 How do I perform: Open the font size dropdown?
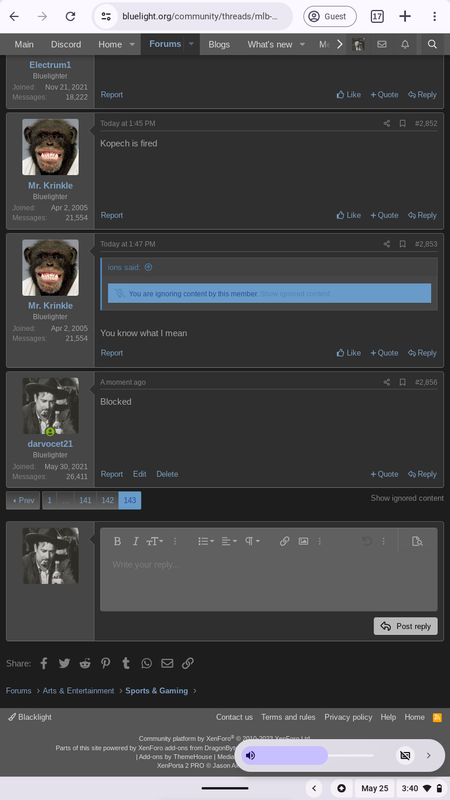pos(155,541)
